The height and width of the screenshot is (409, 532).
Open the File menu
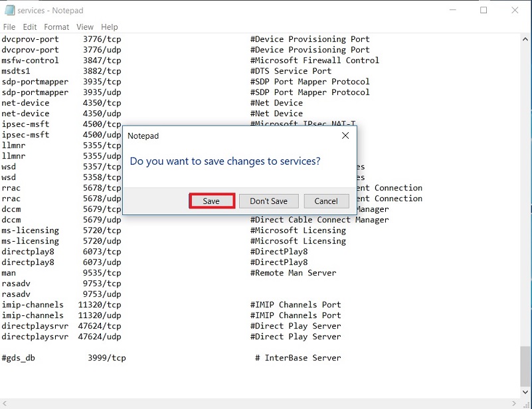point(9,27)
